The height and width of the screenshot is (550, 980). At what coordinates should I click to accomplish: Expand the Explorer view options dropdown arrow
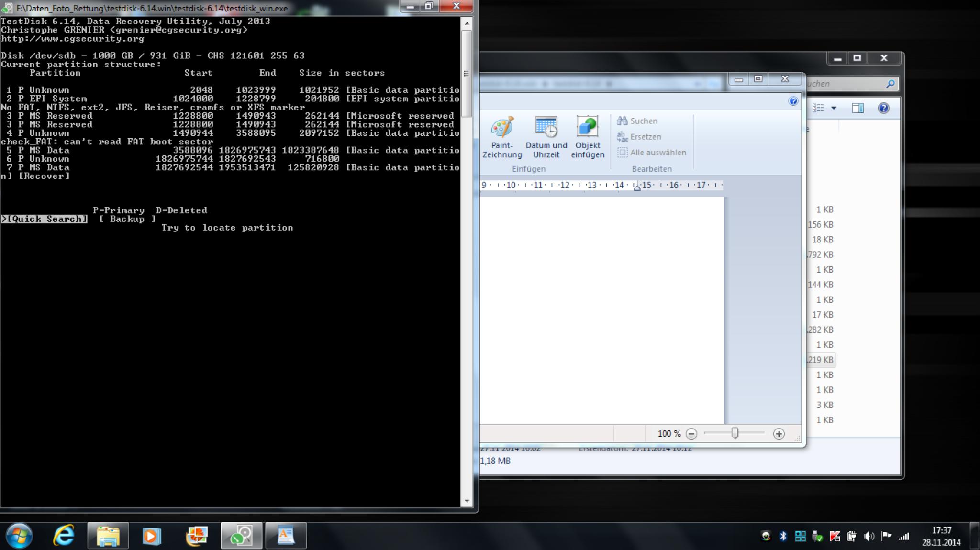[x=834, y=108]
